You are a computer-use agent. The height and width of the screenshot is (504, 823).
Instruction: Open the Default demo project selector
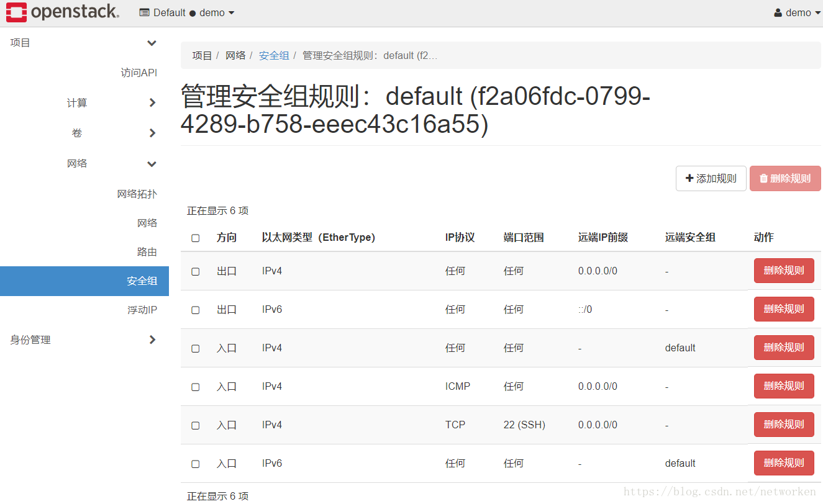(187, 12)
